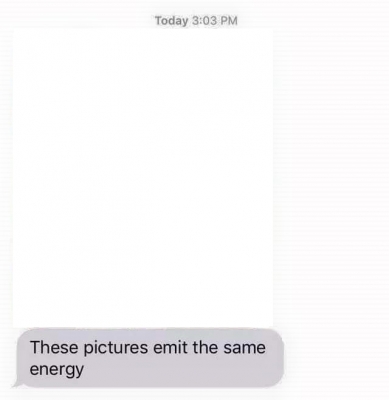Screen dimensions: 389x400
Task: Click the '3:03 PM' time text
Action: pyautogui.click(x=215, y=21)
